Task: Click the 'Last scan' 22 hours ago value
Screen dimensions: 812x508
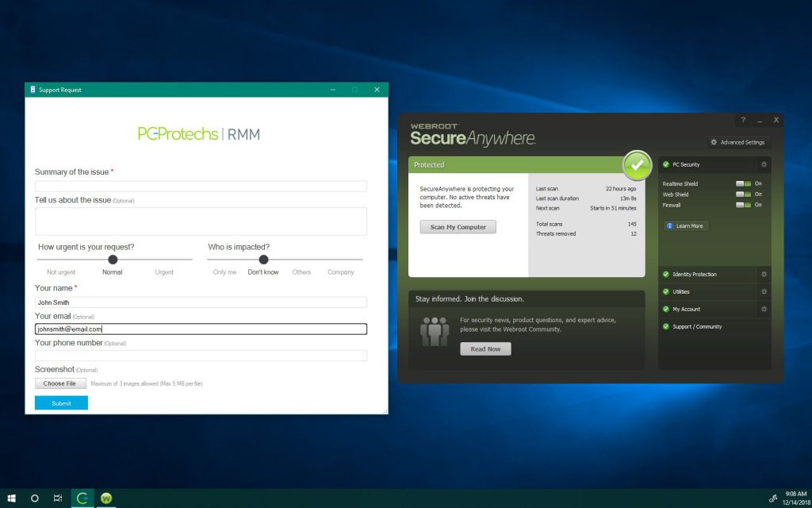Action: (x=621, y=189)
